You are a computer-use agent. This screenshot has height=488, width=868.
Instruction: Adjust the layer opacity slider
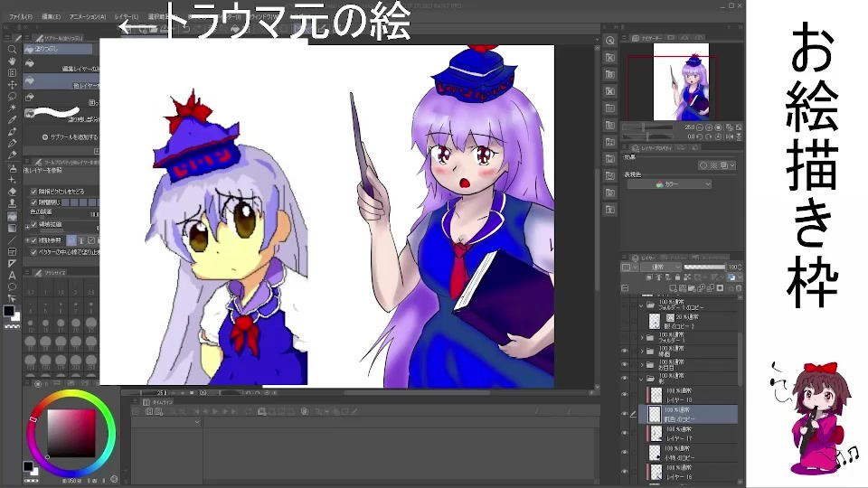tap(704, 267)
